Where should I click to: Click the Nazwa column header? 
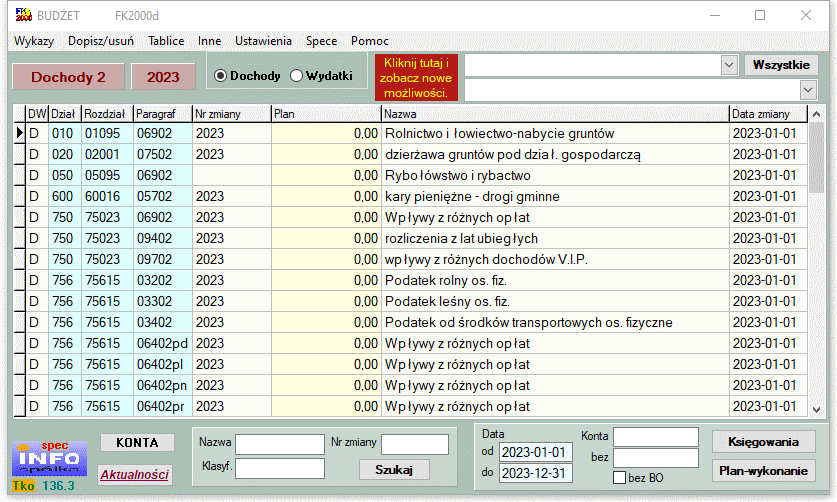click(555, 114)
